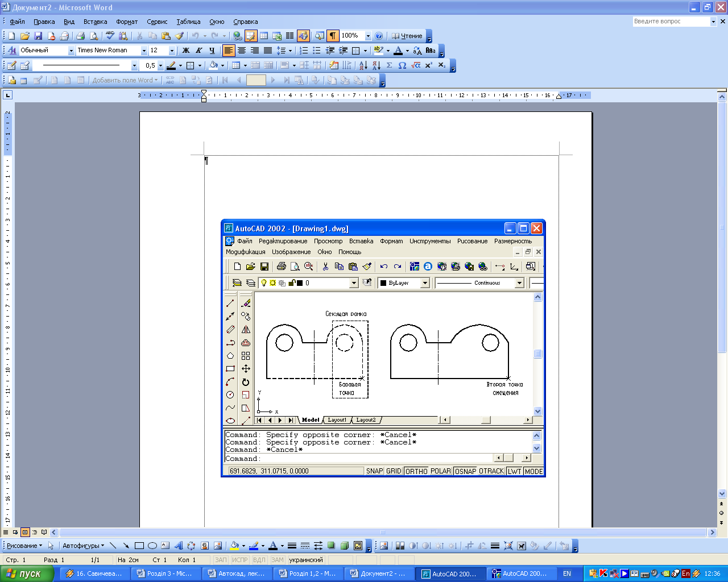Insert a symbol with the Omega icon
Viewport: 728px width, 582px height.
(403, 65)
